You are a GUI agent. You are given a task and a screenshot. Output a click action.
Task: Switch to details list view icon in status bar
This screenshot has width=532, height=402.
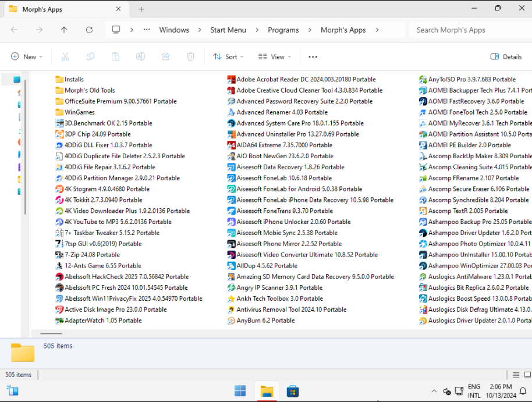pos(516,375)
